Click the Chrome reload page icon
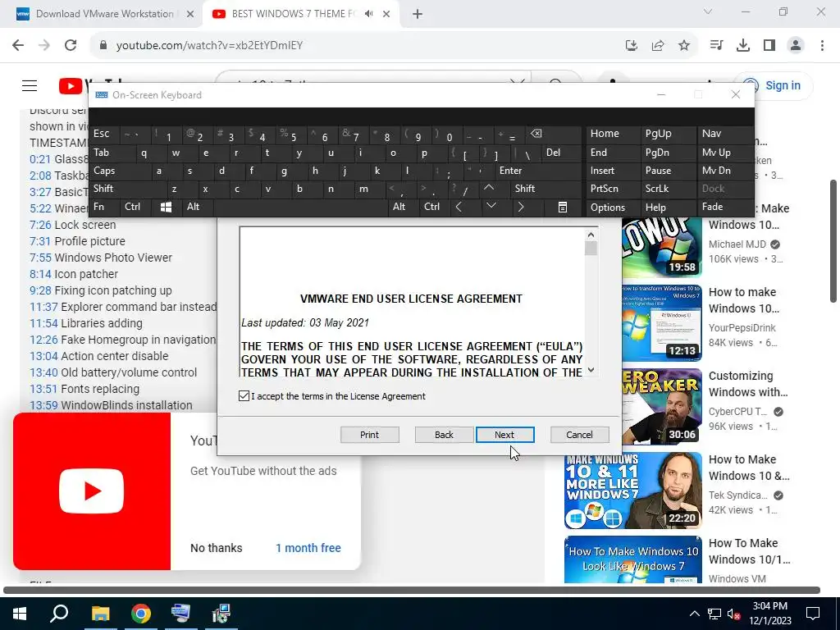 (71, 46)
